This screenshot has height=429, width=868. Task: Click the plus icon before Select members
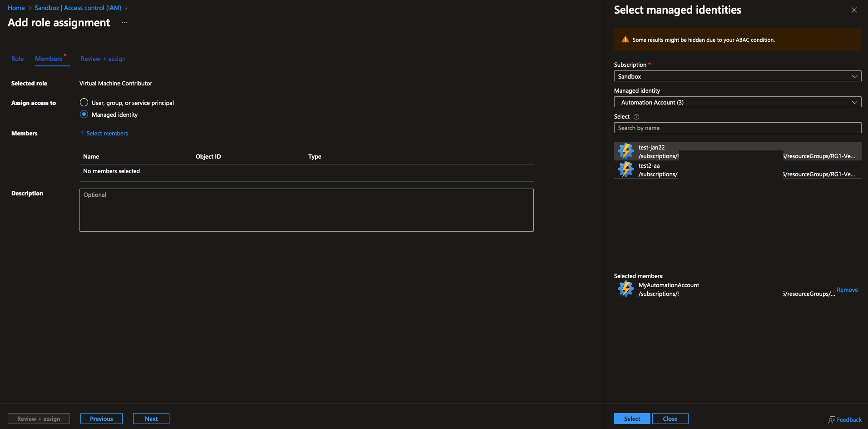tap(82, 133)
